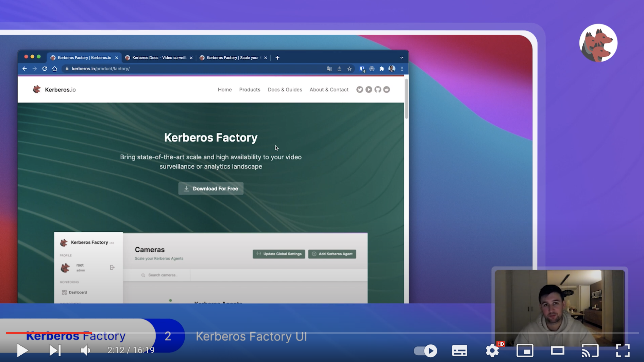
Task: Toggle theater mode in the YouTube player
Action: click(558, 351)
